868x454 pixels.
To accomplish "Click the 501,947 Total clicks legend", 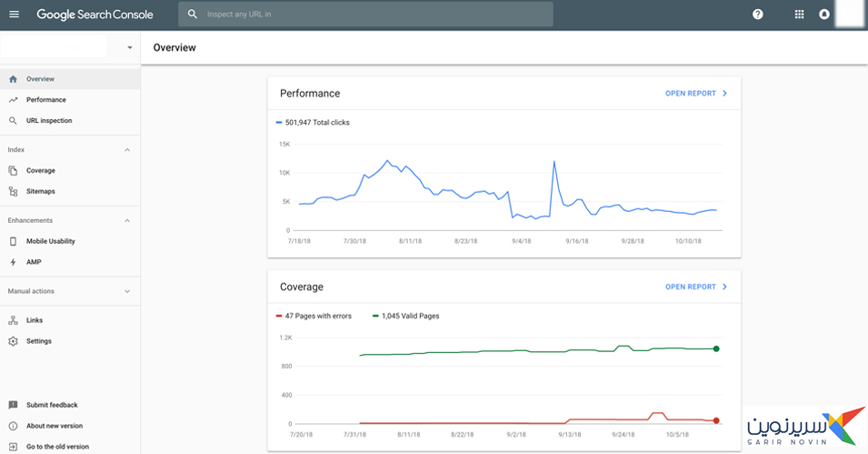I will (313, 123).
